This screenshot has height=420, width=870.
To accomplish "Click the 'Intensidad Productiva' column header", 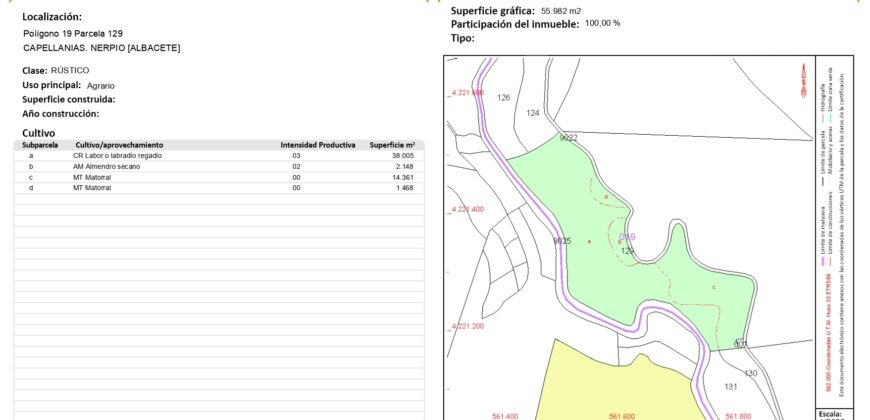I will pyautogui.click(x=318, y=145).
